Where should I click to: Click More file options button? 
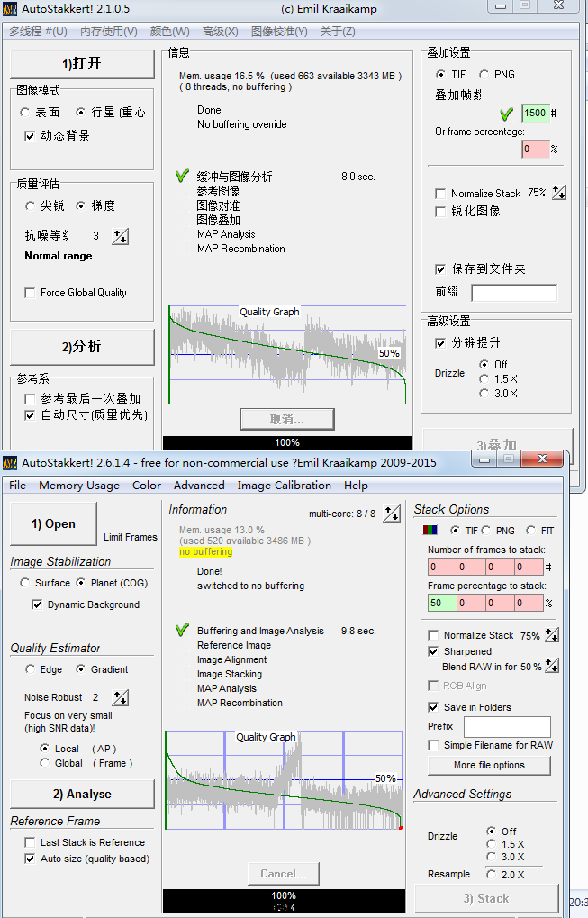point(489,765)
